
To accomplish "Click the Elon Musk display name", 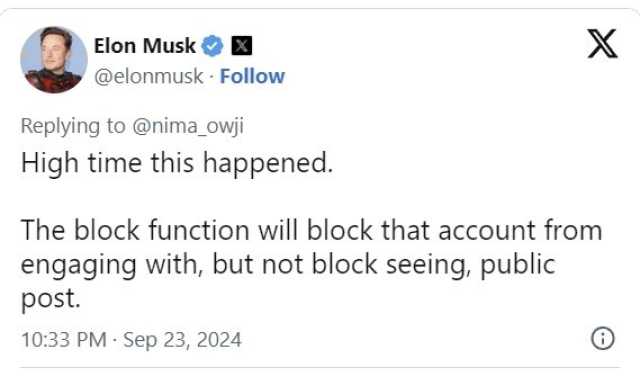I will (x=144, y=45).
